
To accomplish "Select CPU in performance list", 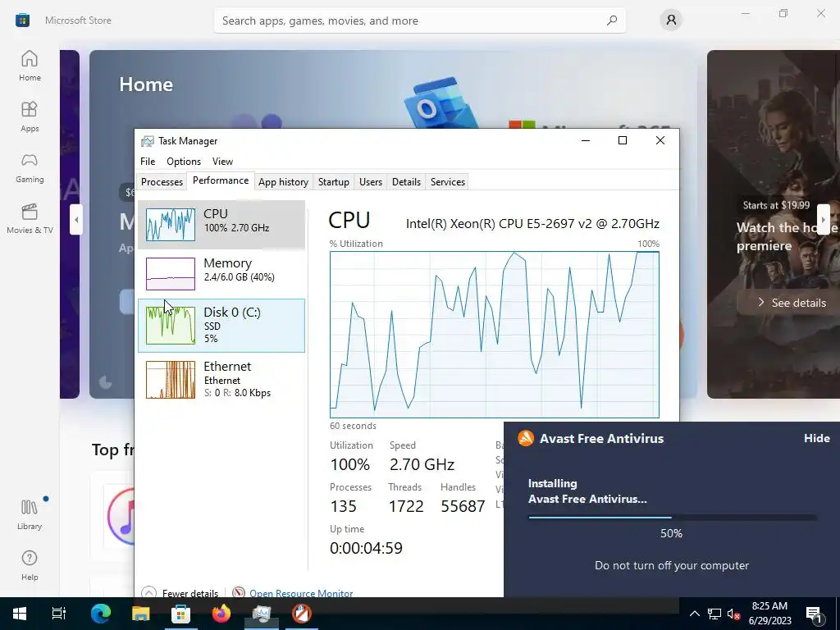I will click(x=221, y=225).
